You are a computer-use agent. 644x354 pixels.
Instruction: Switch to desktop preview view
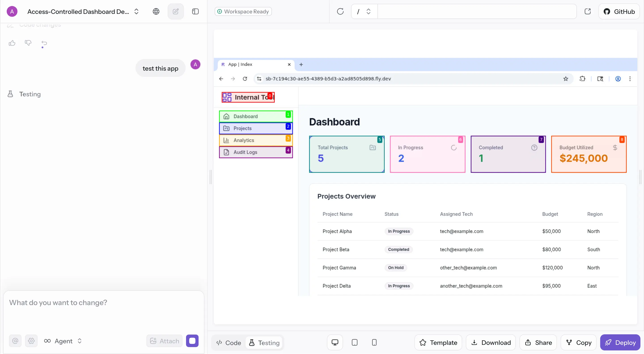click(335, 342)
